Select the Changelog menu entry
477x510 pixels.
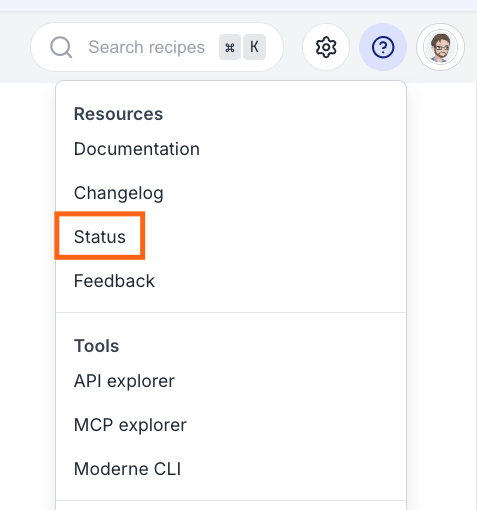point(119,193)
